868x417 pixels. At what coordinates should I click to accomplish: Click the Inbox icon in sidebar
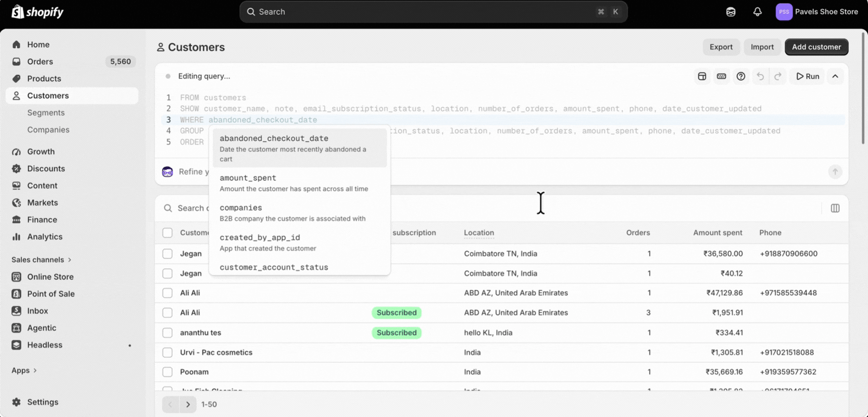[x=17, y=311]
